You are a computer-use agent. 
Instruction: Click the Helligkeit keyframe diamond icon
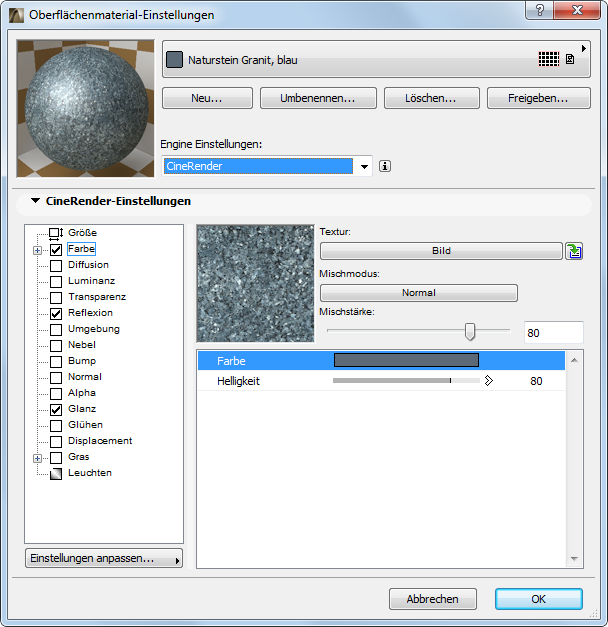(x=488, y=381)
